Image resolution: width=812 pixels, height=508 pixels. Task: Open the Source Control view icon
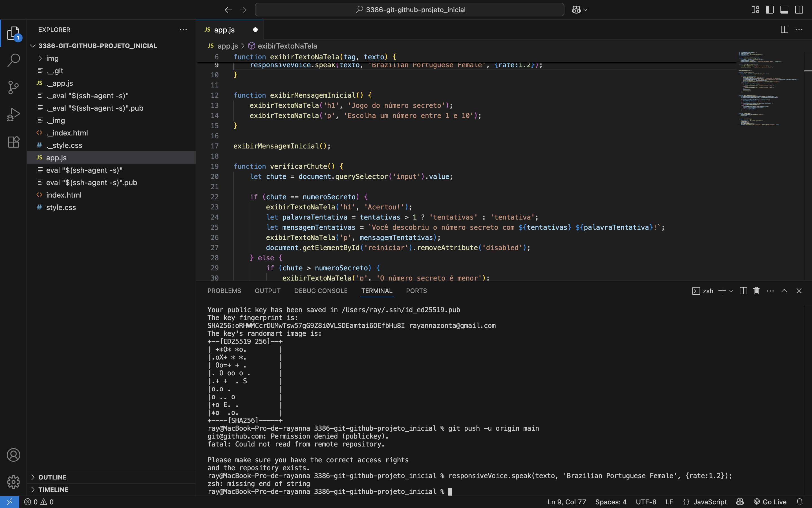(x=14, y=87)
